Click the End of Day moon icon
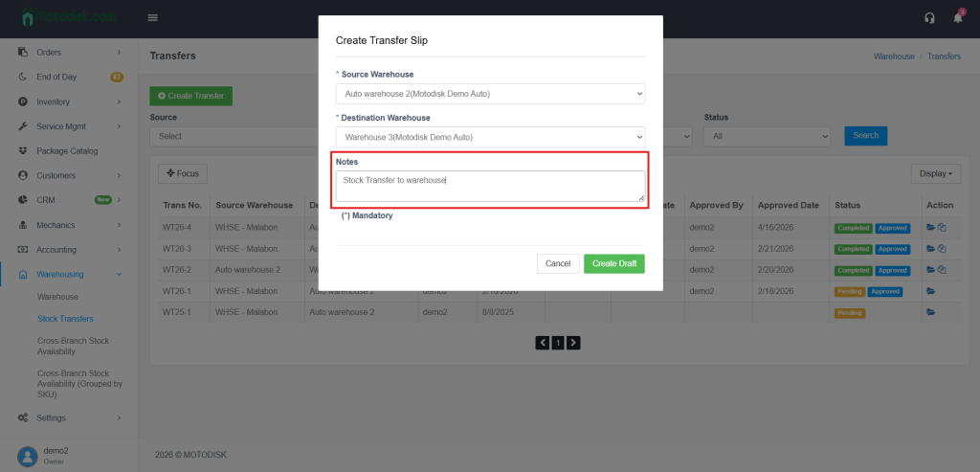This screenshot has height=472, width=980. click(x=23, y=77)
